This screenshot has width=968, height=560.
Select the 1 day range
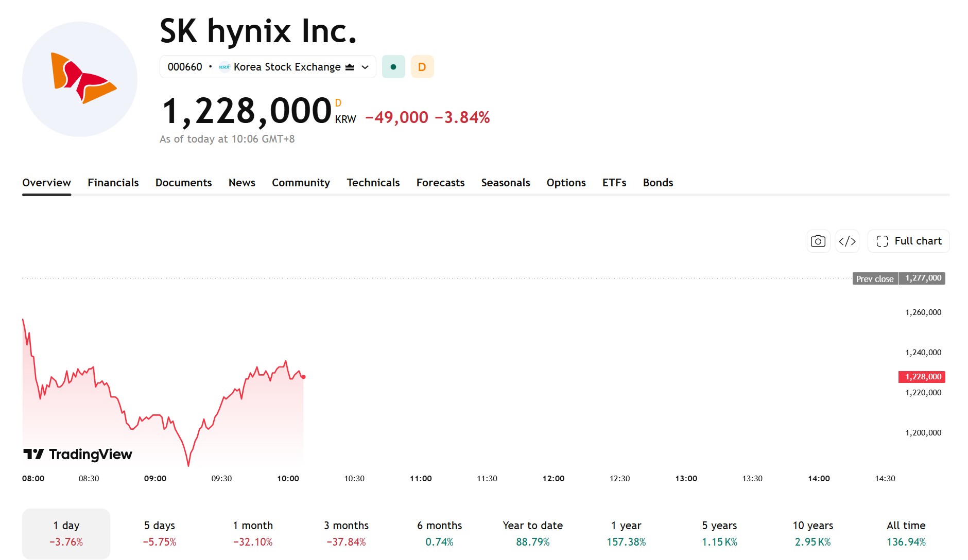[x=66, y=533]
